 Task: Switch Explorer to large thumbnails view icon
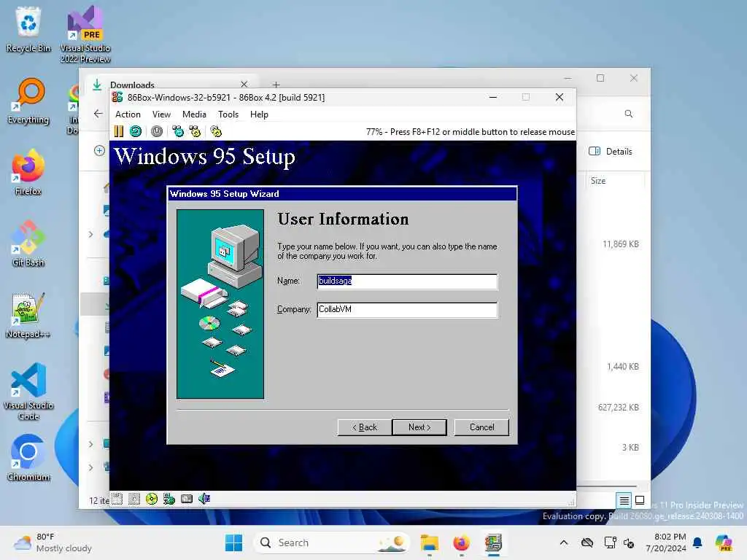click(x=640, y=500)
